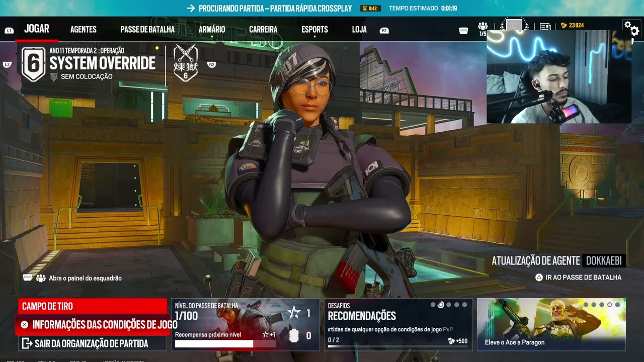Select first pagination dot on Desafios card

[x=433, y=305]
